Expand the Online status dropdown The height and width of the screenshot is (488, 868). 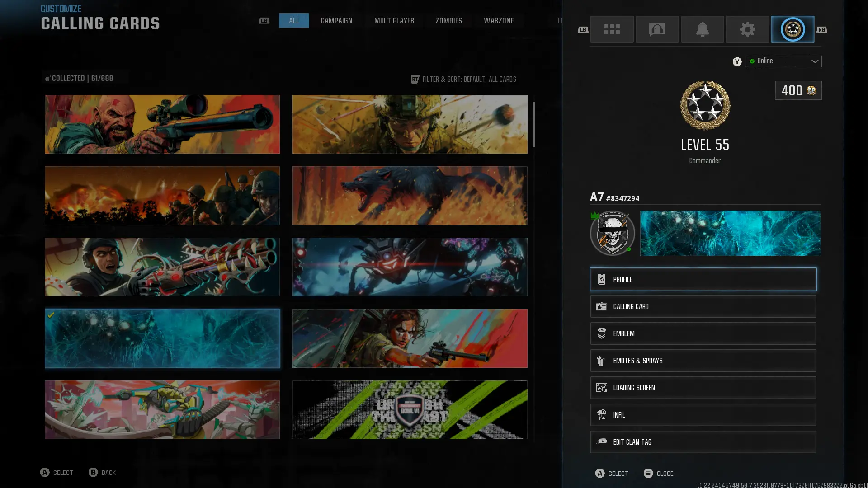coord(783,61)
